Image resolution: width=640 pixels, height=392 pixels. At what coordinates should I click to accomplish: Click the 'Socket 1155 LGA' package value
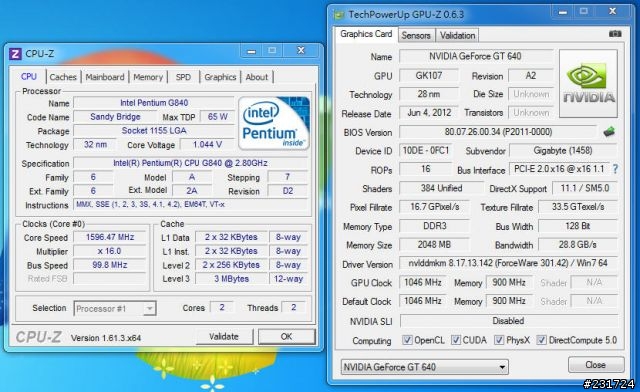pyautogui.click(x=154, y=131)
